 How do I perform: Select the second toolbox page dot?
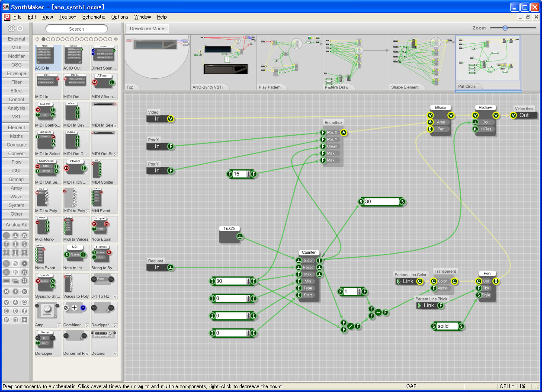(x=48, y=39)
